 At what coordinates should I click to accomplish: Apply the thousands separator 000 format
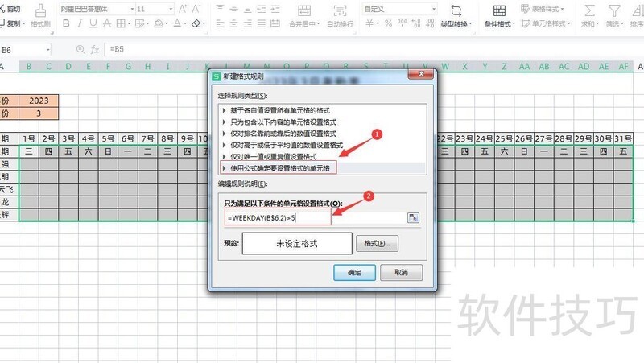[402, 23]
